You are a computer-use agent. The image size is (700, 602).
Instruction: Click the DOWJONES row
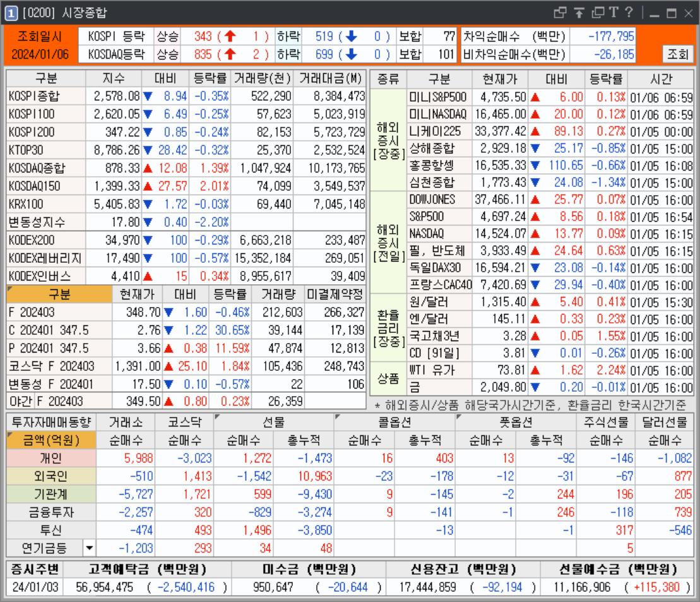tap(550, 200)
